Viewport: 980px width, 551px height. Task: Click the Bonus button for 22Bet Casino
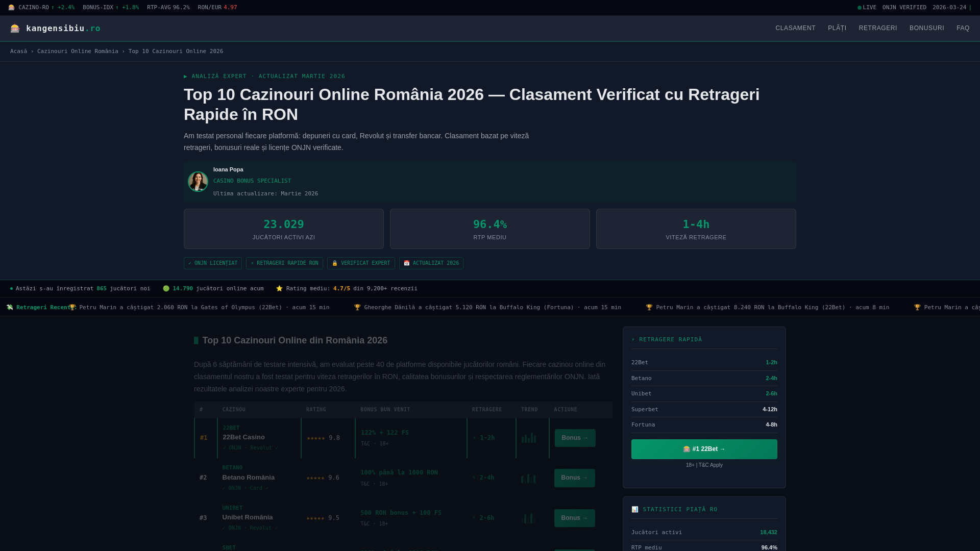(x=575, y=438)
